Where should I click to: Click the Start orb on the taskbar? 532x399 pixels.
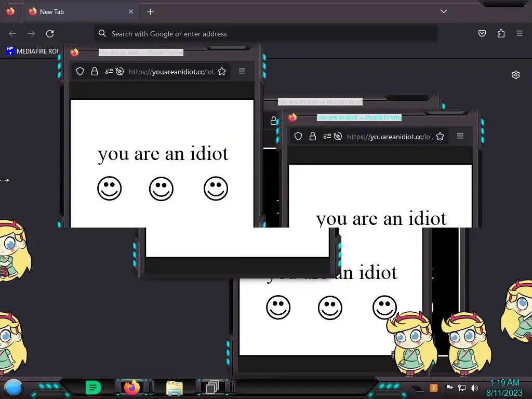click(14, 388)
